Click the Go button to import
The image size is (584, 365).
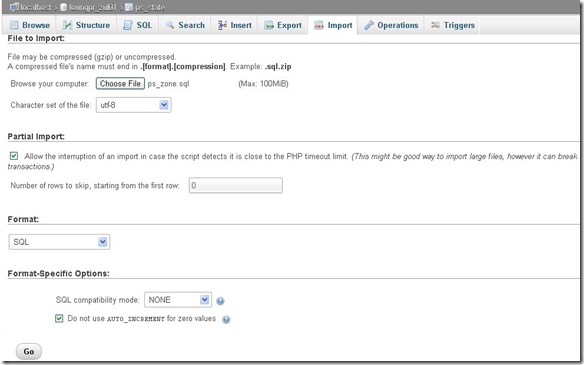coord(29,351)
